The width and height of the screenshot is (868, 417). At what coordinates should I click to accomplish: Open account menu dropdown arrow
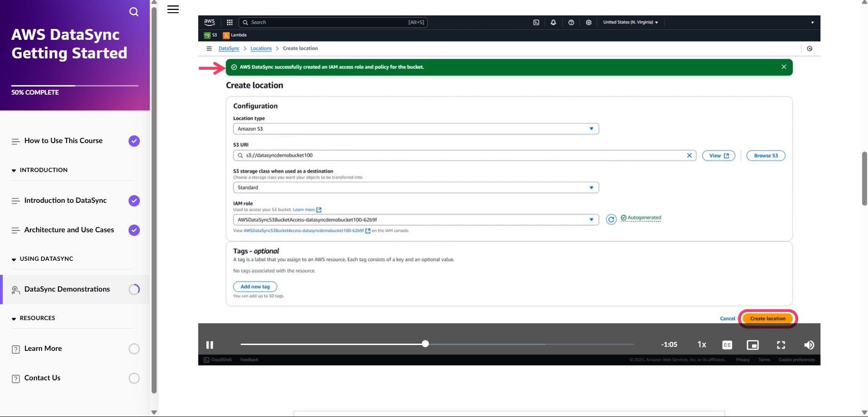(812, 23)
